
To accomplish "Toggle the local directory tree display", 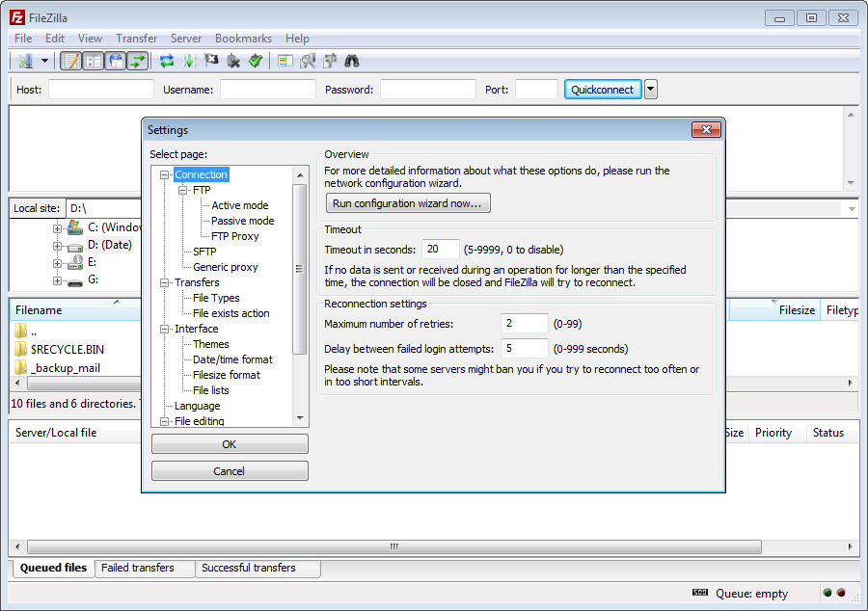I will click(x=94, y=61).
